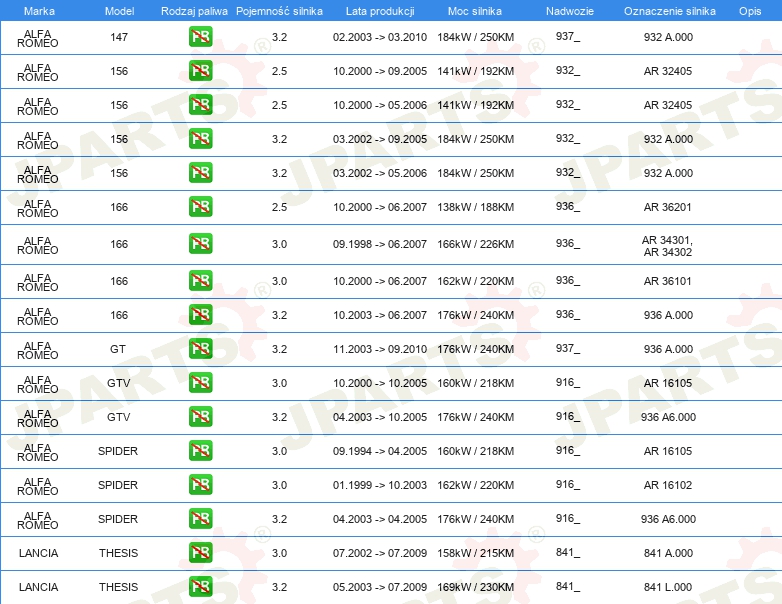
Task: Select capacity '2.5' in the AR 36201 row
Action: coord(279,207)
